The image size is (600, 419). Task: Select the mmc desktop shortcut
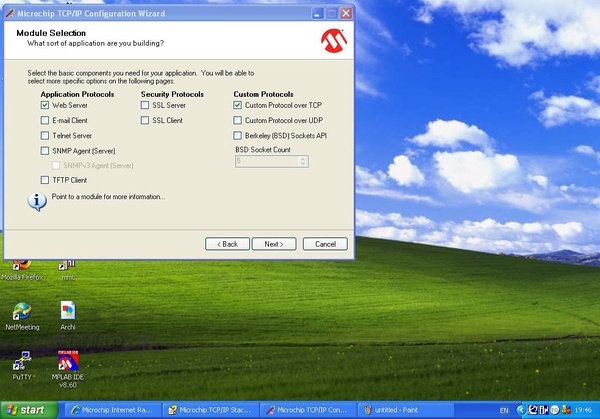68,270
